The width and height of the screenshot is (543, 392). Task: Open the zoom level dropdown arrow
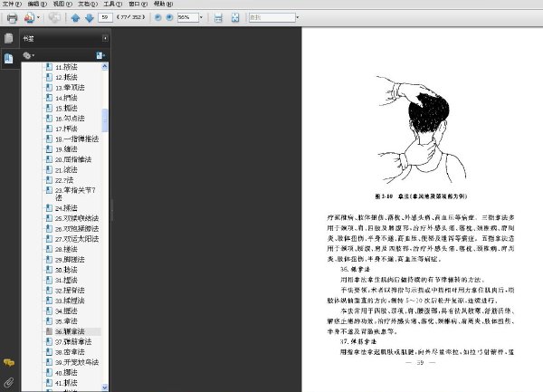coord(201,17)
